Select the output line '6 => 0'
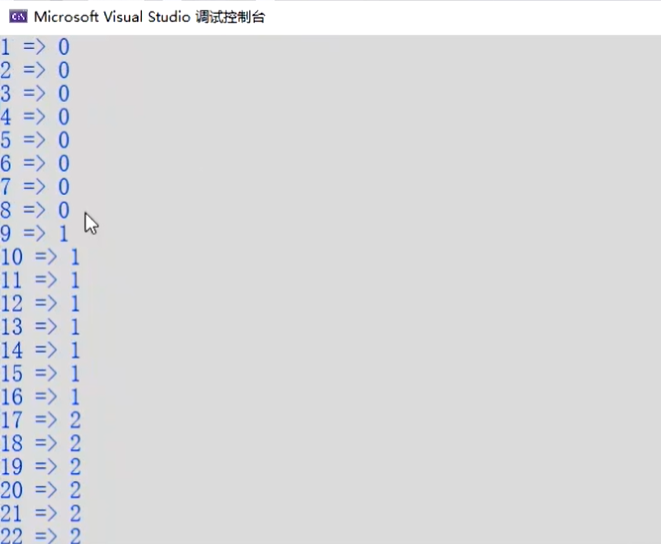 pyautogui.click(x=35, y=163)
